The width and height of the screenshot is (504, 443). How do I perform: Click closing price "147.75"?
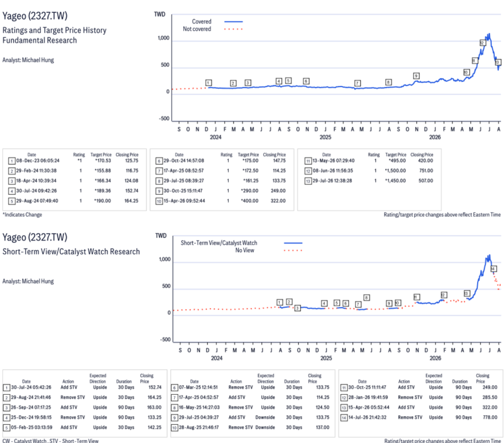point(279,161)
